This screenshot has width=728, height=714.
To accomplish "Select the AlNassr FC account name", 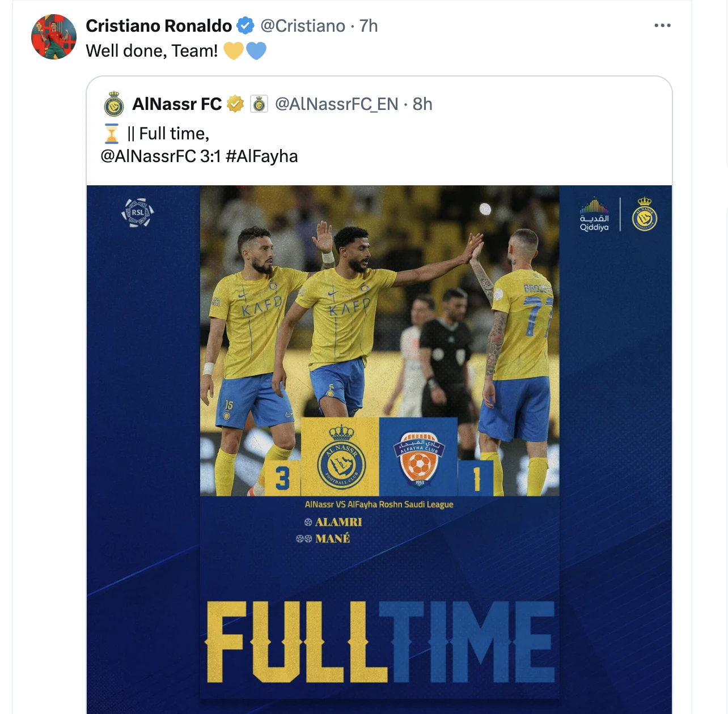I will pos(177,104).
